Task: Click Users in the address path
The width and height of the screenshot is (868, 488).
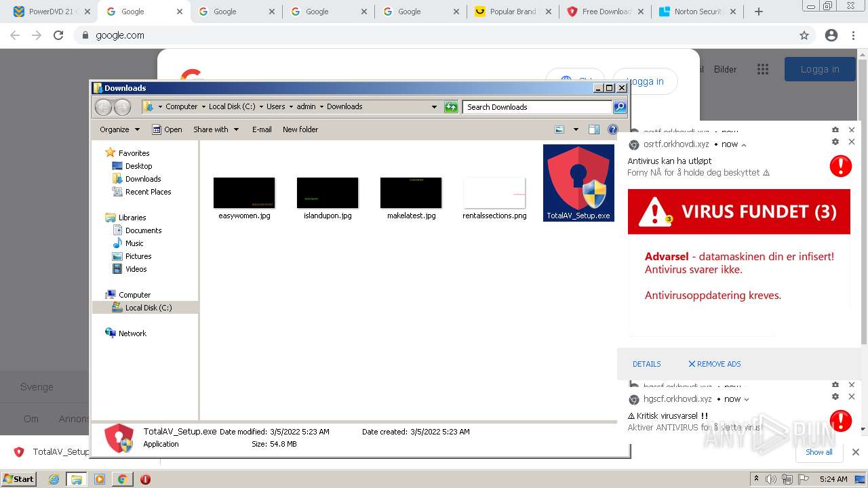Action: (x=275, y=107)
